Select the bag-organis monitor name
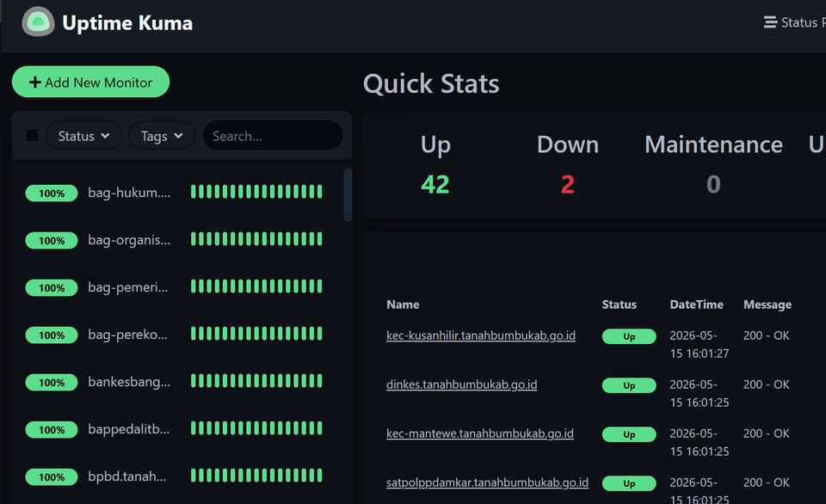This screenshot has height=504, width=826. click(129, 240)
